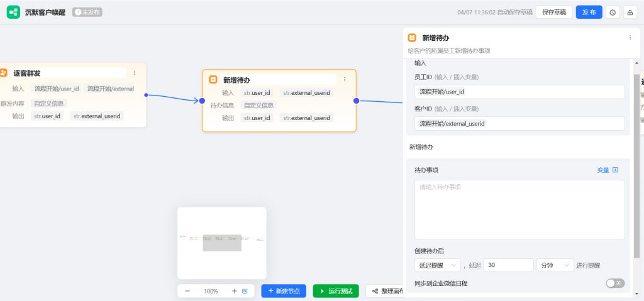Screen dimensions: 644x301
Task: Toggle 同步到企业微信日程 switch
Action: 615,283
